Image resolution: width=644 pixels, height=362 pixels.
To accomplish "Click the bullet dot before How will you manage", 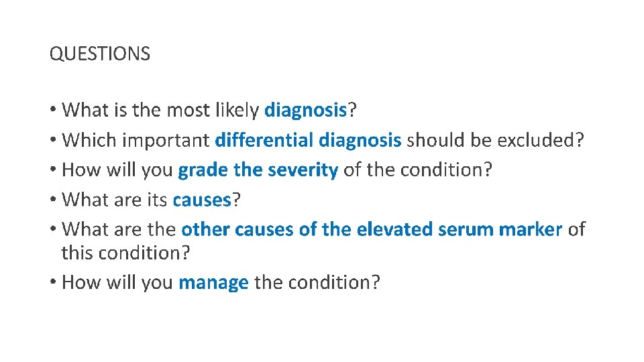I will pos(52,282).
